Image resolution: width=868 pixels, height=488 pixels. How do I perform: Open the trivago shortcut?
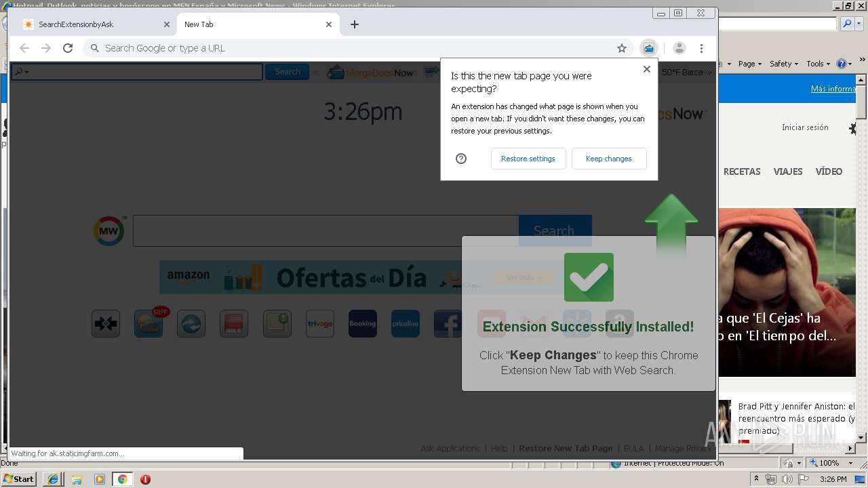[x=320, y=324]
